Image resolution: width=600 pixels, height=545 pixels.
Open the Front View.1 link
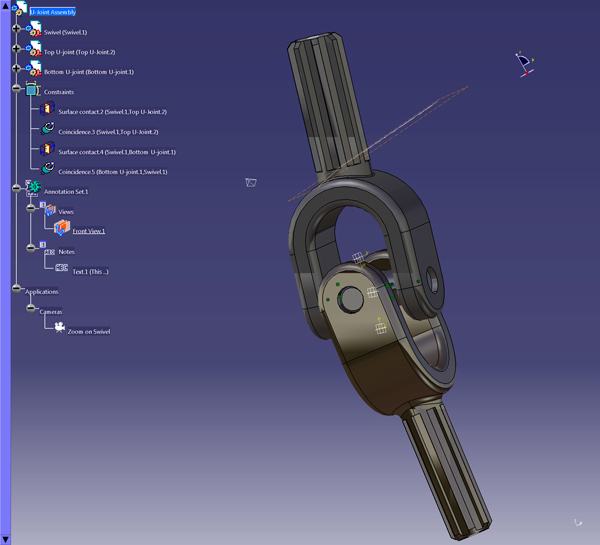89,231
